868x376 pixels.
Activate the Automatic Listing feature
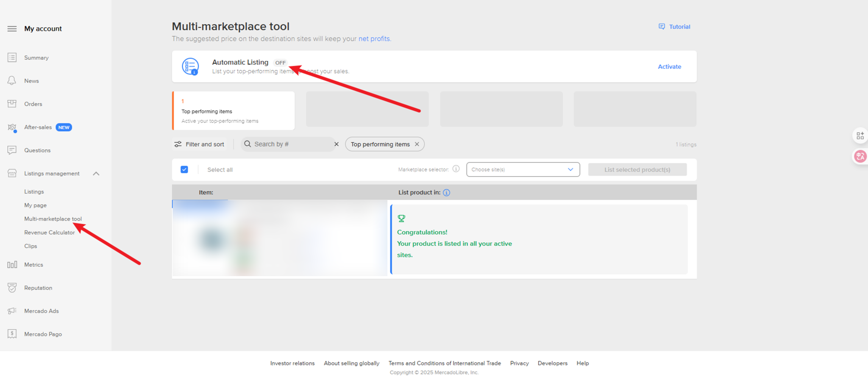(x=669, y=67)
